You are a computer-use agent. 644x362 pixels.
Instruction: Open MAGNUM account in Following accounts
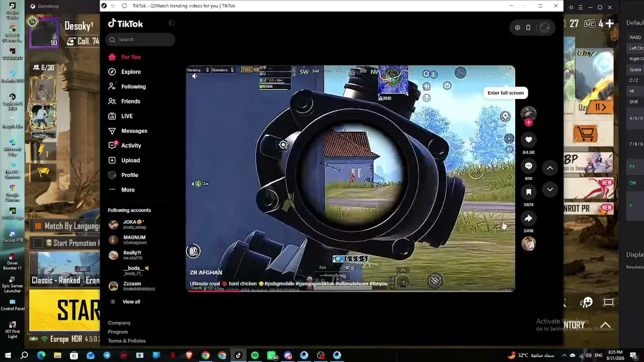pyautogui.click(x=129, y=240)
